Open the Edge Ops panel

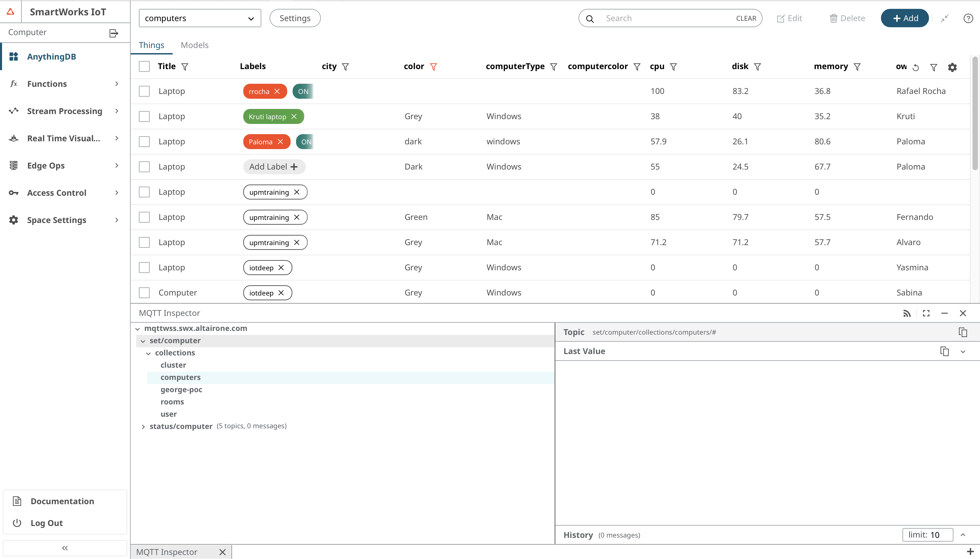tap(45, 165)
